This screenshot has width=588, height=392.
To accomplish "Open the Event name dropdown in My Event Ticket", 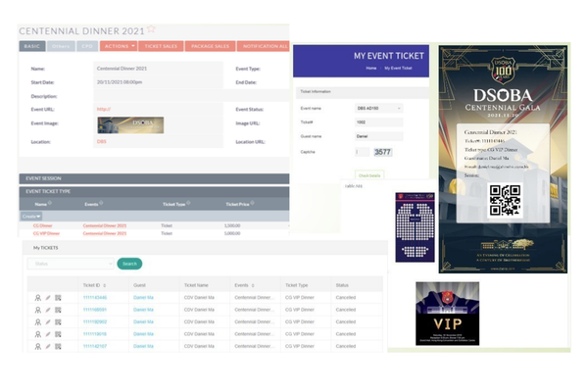I will tap(378, 107).
